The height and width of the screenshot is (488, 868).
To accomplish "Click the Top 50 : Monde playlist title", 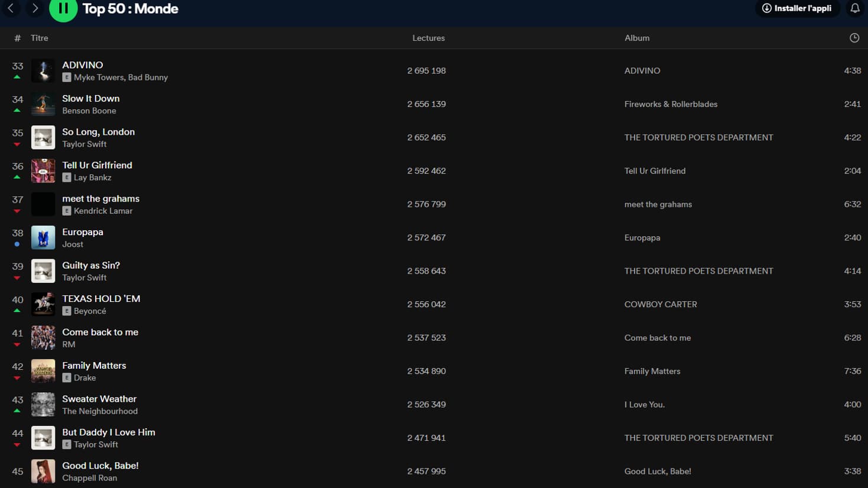I will click(x=130, y=9).
